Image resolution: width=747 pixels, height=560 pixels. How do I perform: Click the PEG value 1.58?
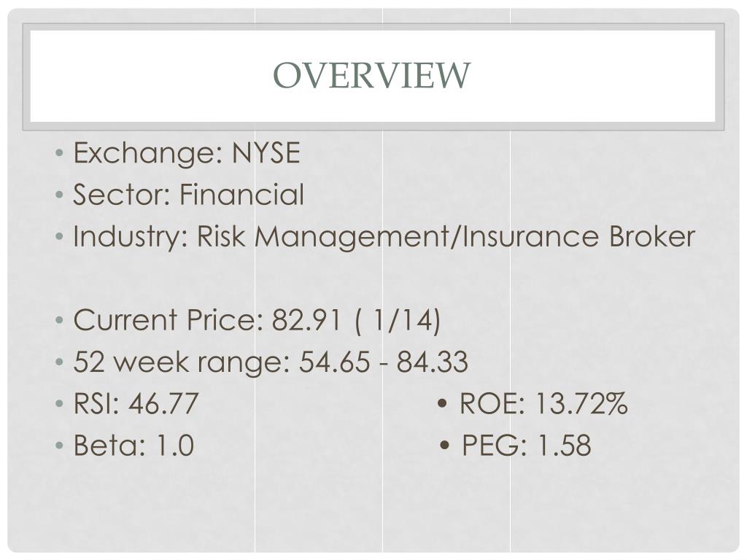point(563,446)
